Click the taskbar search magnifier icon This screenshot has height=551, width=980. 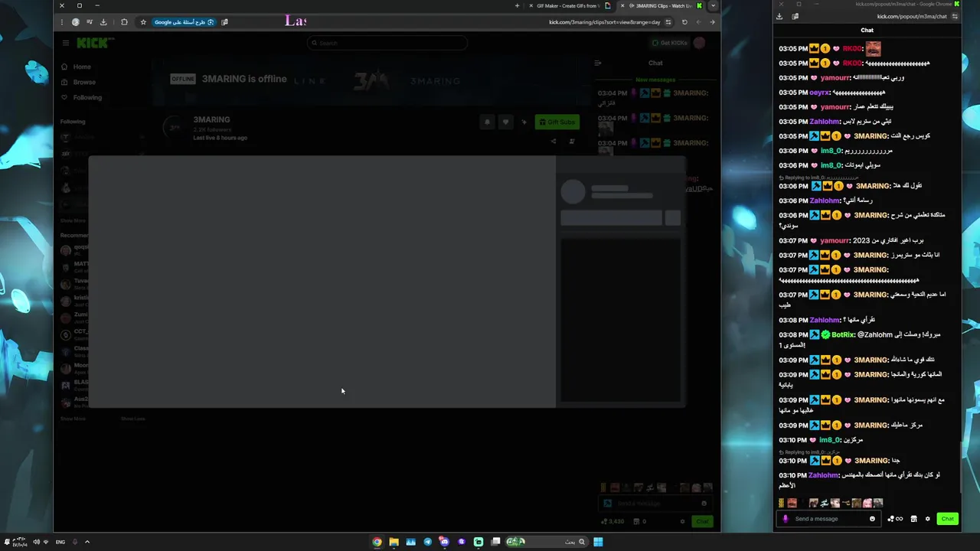[581, 542]
